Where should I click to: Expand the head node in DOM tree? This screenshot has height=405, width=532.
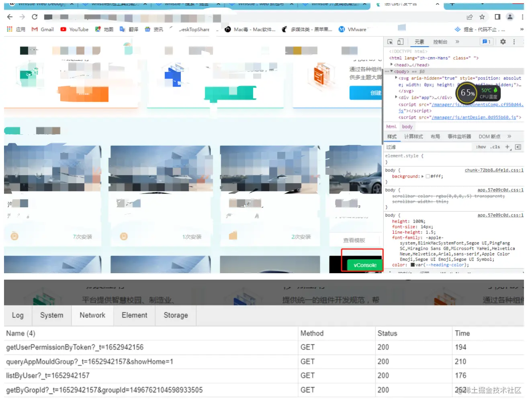[391, 64]
